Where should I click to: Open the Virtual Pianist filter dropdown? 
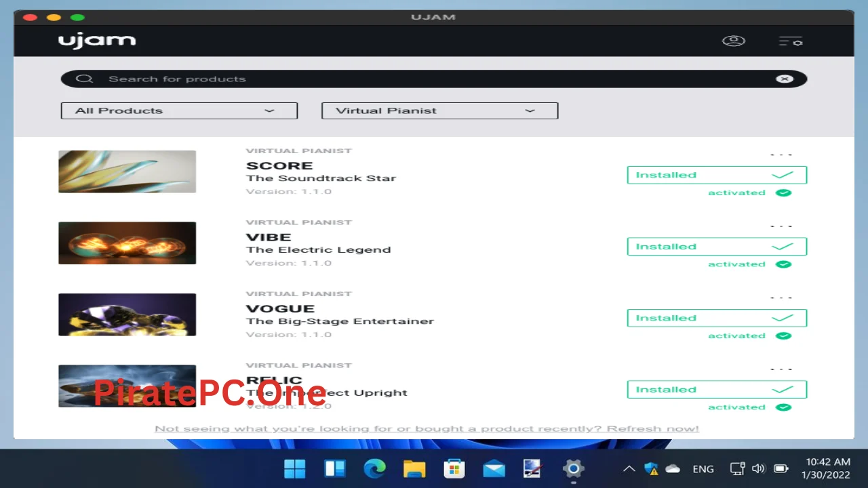pos(439,110)
